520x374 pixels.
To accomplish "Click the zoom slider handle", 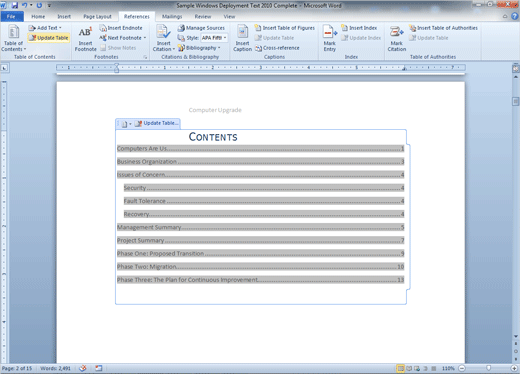I will pos(489,368).
